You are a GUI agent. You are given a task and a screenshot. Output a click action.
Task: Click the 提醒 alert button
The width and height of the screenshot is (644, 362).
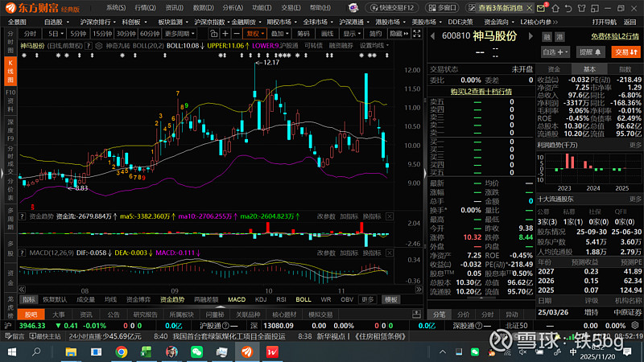(x=590, y=52)
